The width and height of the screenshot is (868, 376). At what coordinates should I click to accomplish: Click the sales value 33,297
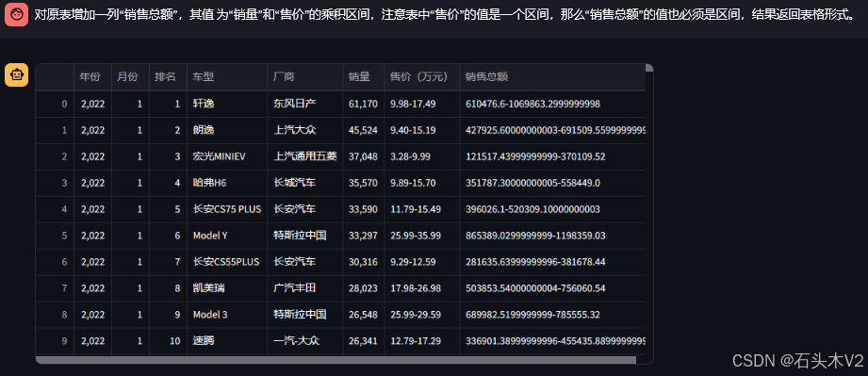[x=363, y=236]
